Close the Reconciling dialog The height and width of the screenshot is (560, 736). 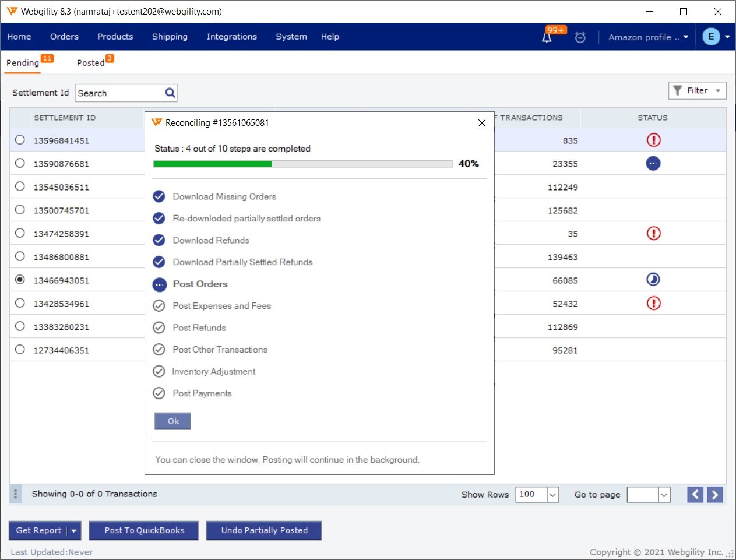point(482,123)
